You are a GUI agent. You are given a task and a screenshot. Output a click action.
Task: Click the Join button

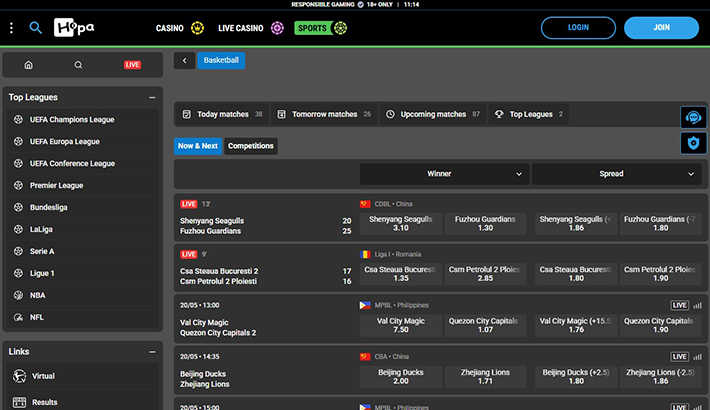pos(661,28)
